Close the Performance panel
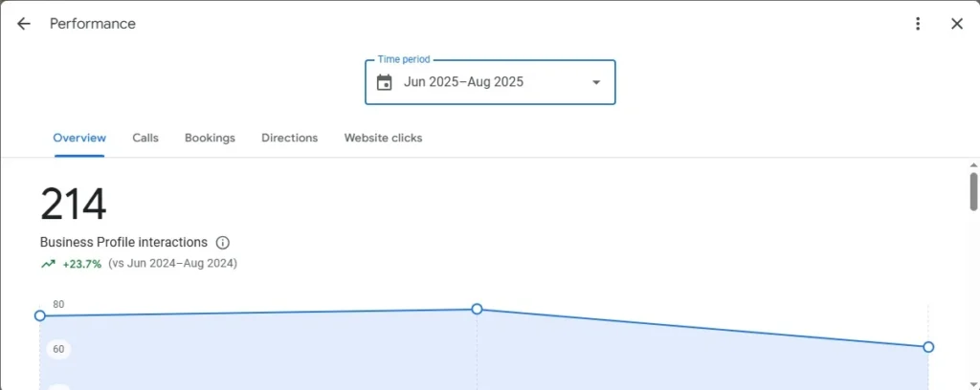Screen dimensions: 980x390 (956, 24)
